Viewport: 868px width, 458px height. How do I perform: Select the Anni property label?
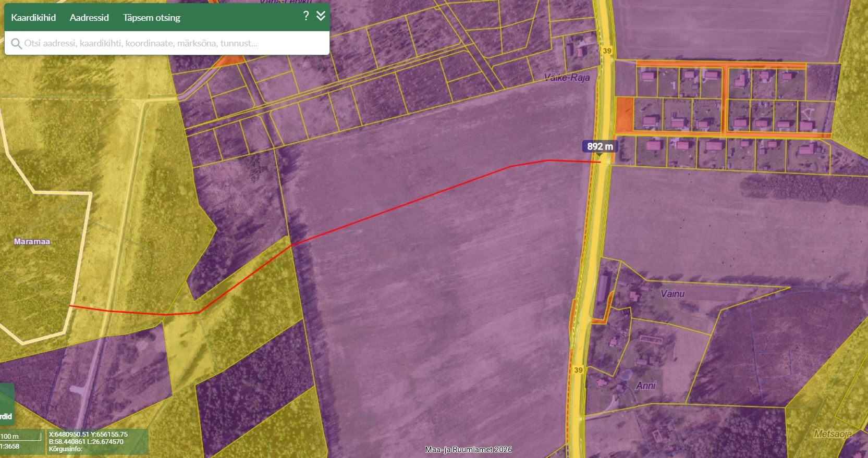[645, 386]
